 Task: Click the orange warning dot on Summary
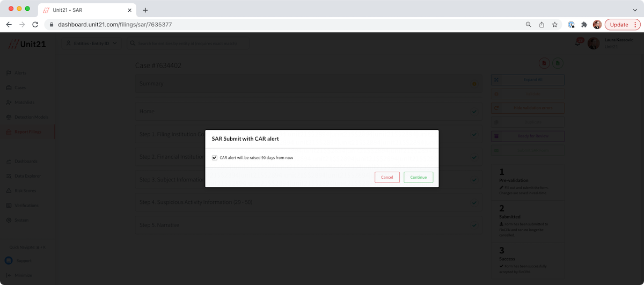point(474,84)
